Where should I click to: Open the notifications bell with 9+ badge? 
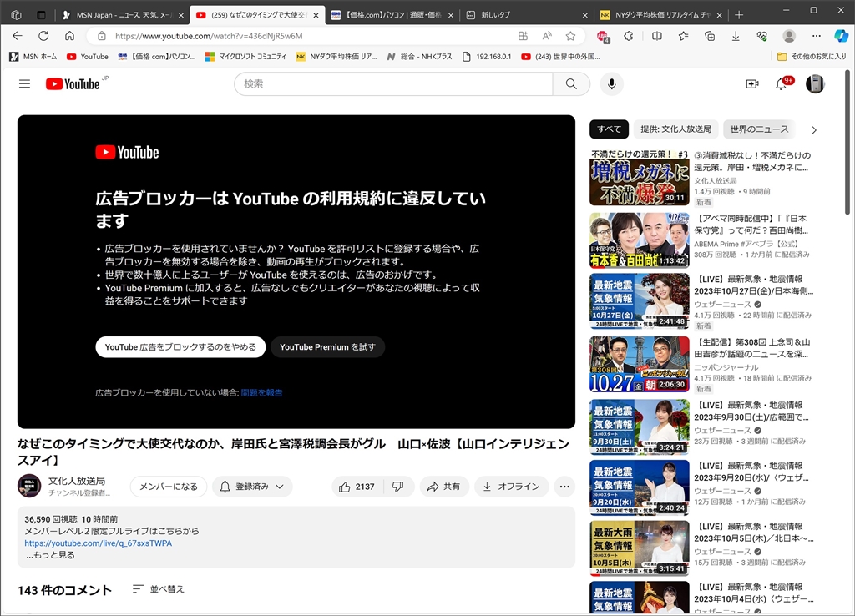[782, 83]
